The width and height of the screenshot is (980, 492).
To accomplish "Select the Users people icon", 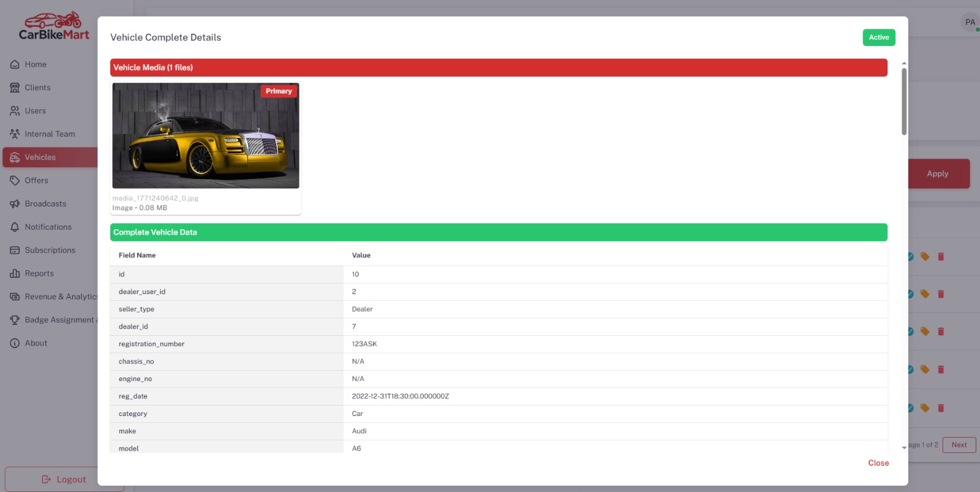I will (15, 111).
